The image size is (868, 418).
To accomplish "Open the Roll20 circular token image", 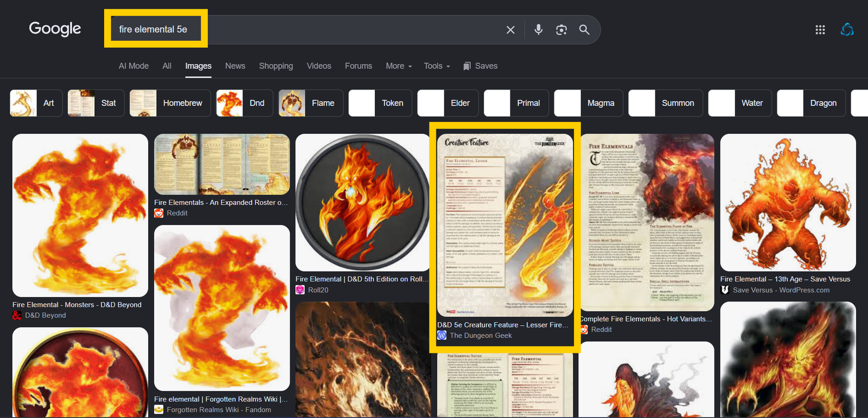I will pos(362,203).
